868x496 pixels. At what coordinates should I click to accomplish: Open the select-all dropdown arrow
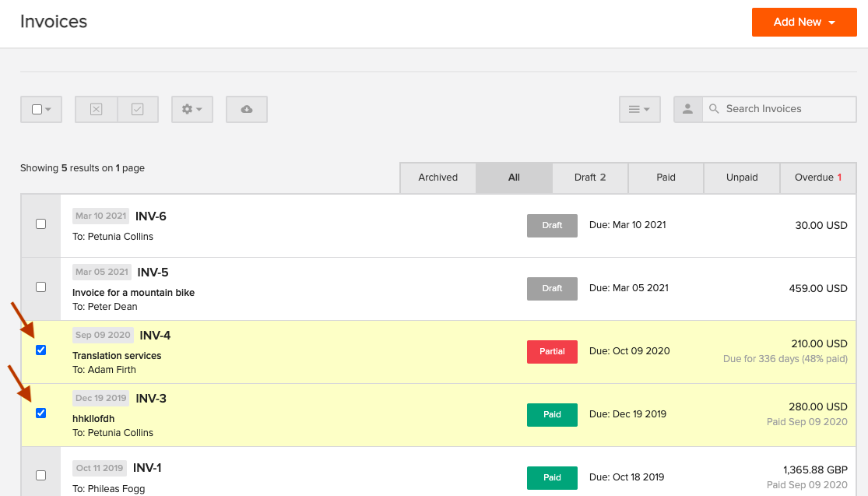click(47, 109)
